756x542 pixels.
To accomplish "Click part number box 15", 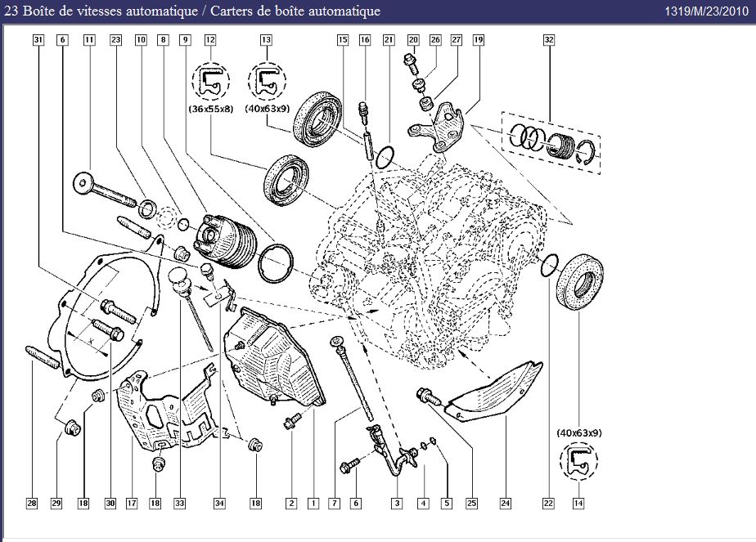I will 342,40.
